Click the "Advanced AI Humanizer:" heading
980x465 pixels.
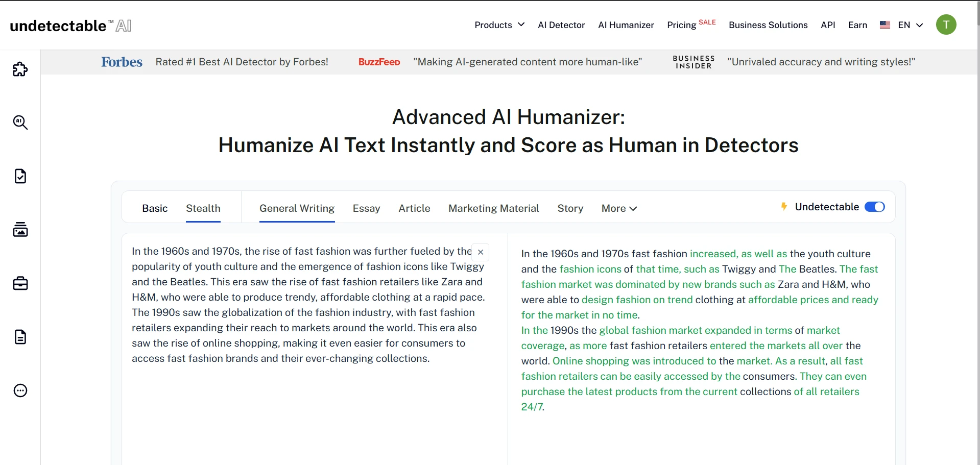click(509, 117)
